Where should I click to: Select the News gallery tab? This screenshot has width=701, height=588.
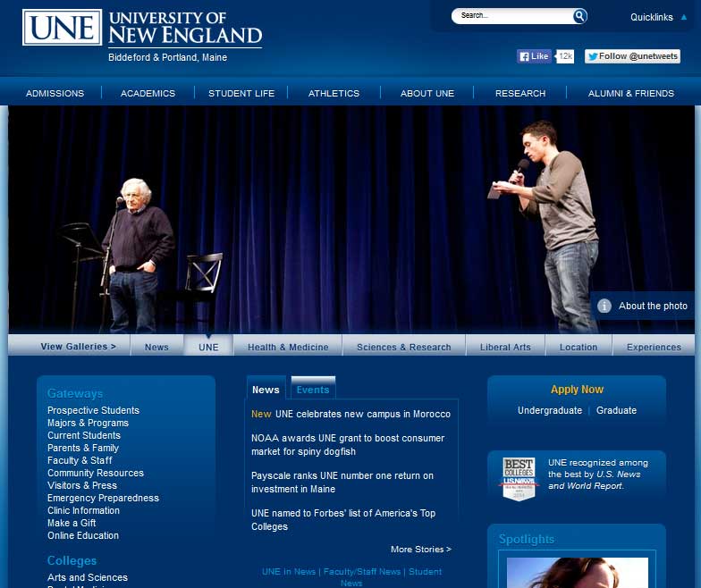tap(156, 347)
